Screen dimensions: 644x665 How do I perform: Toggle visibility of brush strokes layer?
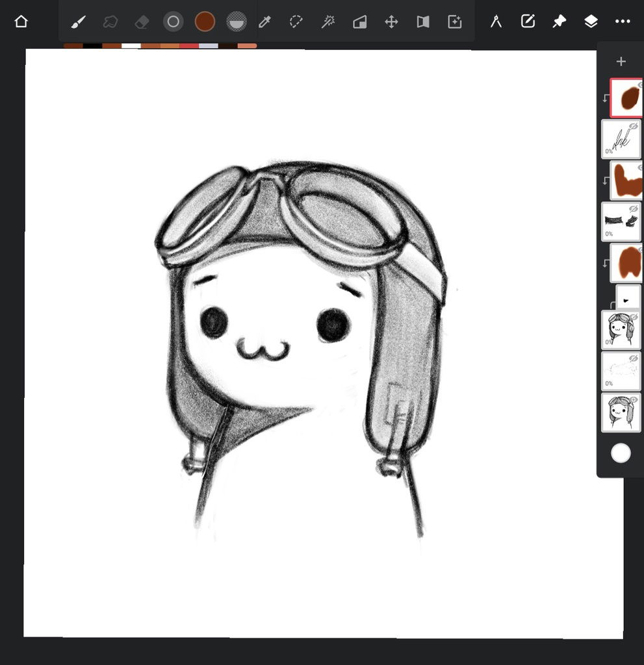coord(633,209)
